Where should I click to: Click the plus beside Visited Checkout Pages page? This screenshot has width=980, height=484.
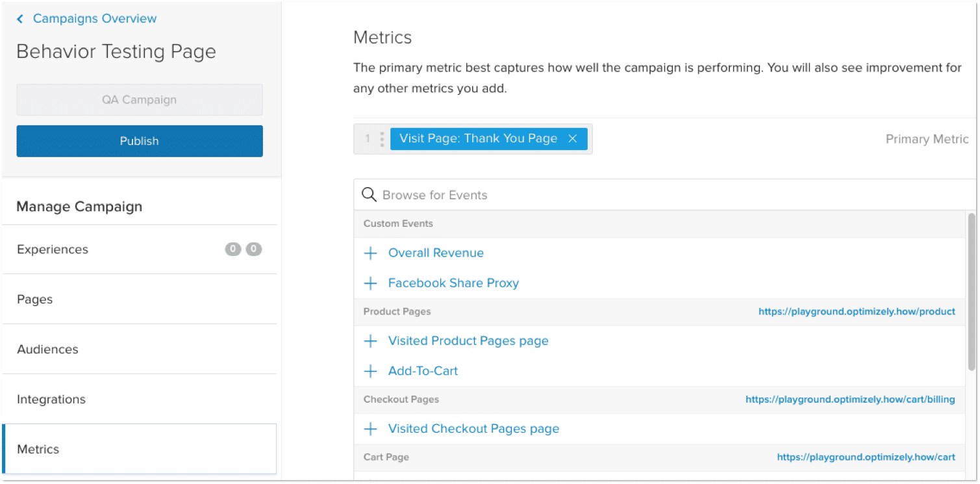pyautogui.click(x=370, y=428)
